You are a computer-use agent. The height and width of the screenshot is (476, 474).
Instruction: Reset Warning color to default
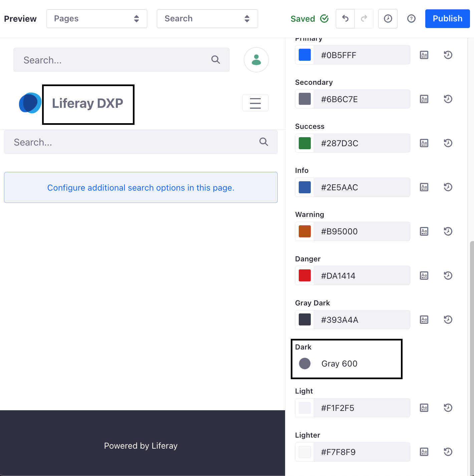[x=448, y=231]
